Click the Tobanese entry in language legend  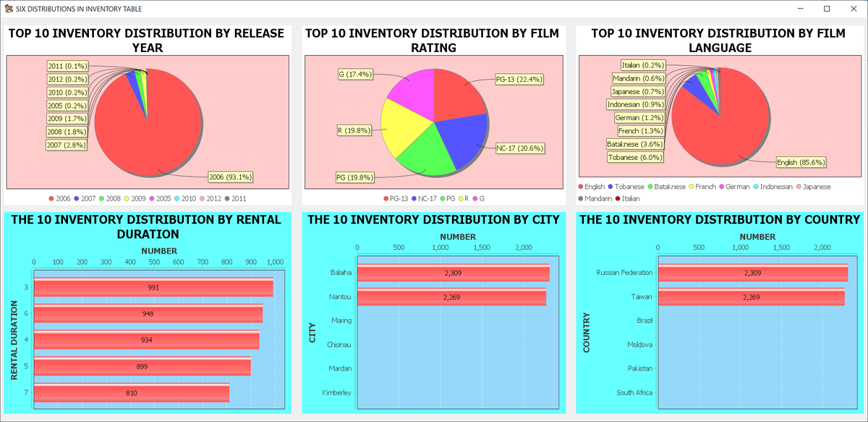tap(626, 187)
